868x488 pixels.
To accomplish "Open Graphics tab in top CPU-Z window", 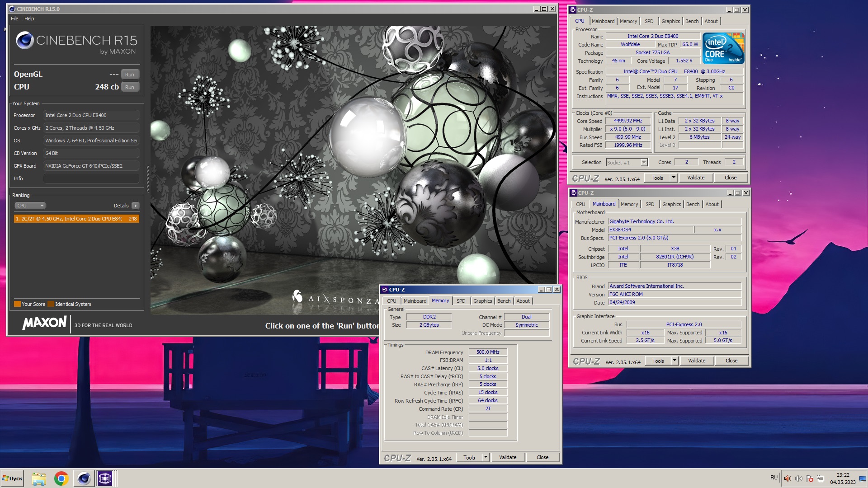I will (670, 21).
